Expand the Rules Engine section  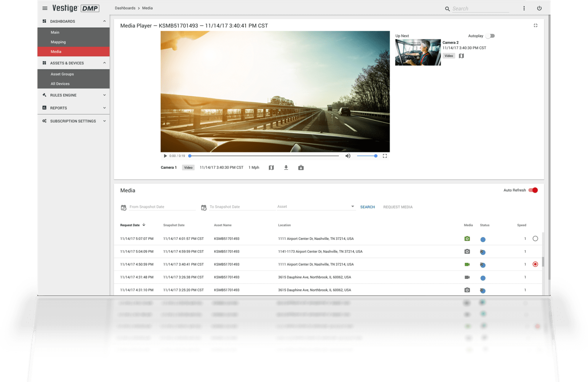(105, 95)
